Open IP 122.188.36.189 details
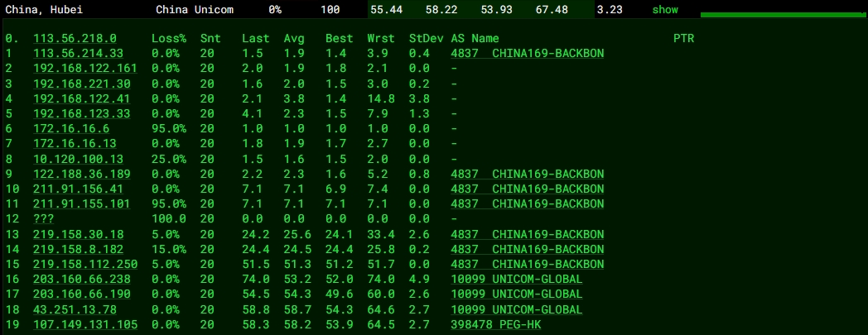Viewport: 868px width, 335px height. coord(81,174)
